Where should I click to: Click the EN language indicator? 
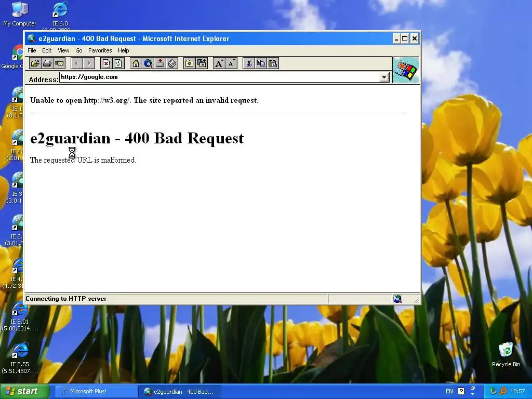click(x=449, y=392)
